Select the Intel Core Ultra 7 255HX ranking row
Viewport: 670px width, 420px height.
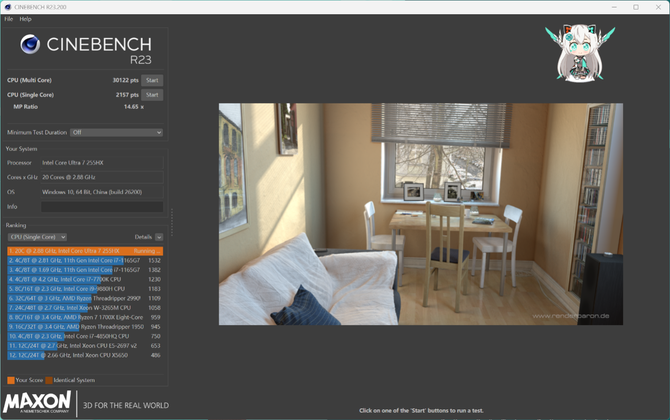[84, 251]
